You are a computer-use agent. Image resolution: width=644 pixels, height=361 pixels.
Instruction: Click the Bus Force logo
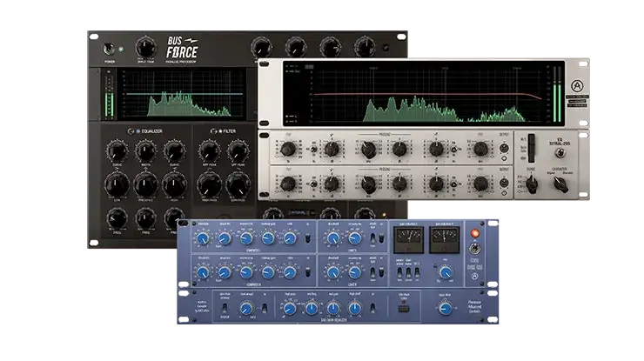(x=182, y=48)
